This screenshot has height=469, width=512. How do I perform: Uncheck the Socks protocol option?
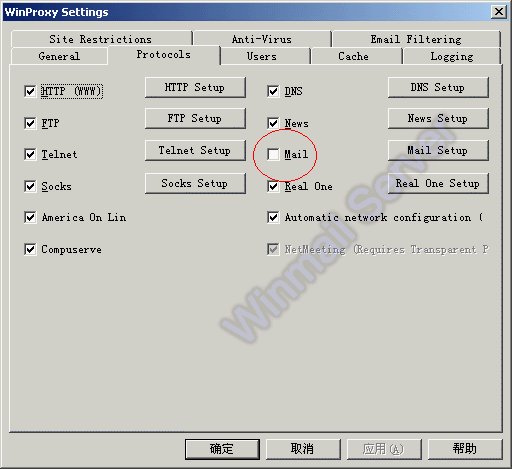pyautogui.click(x=30, y=186)
